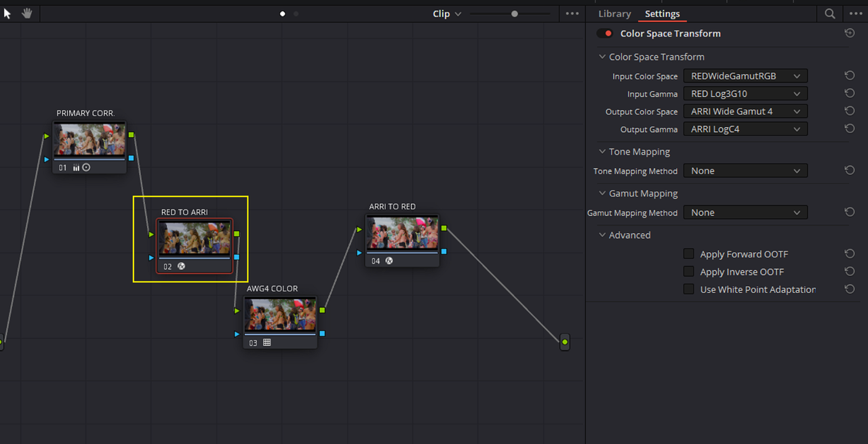
Task: Open the Gamut Mapping Method dropdown
Action: 745,212
